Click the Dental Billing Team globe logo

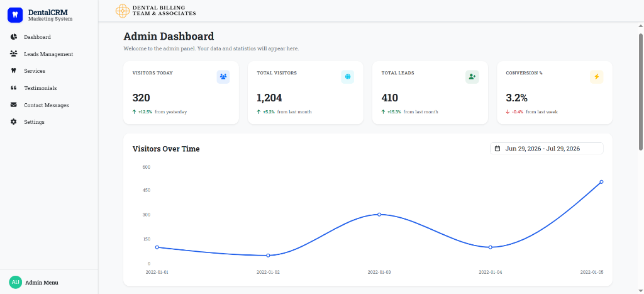click(x=123, y=11)
